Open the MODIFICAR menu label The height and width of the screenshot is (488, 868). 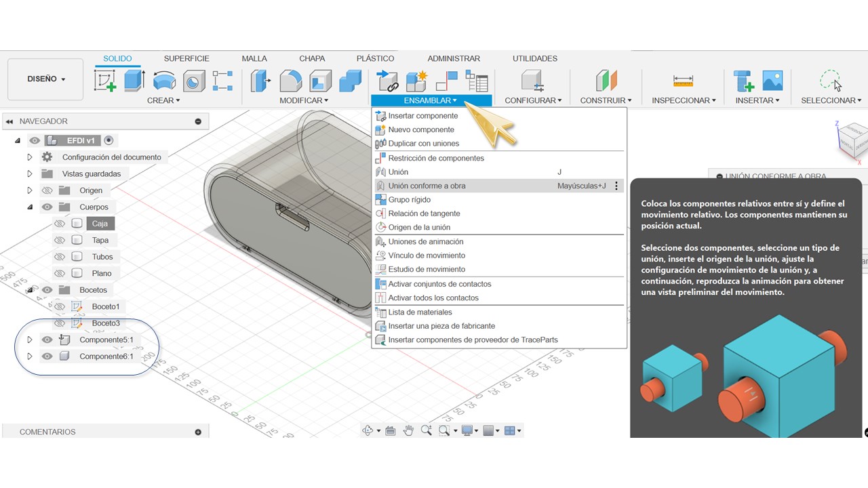(x=304, y=100)
